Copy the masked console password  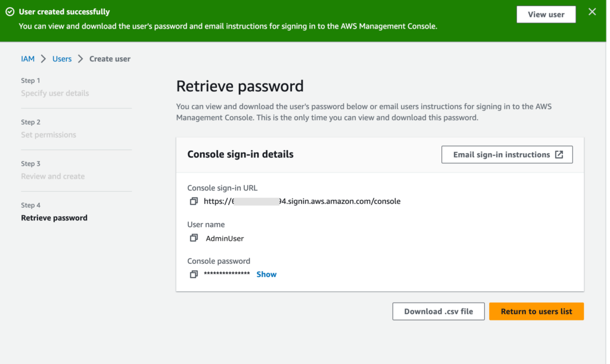194,275
